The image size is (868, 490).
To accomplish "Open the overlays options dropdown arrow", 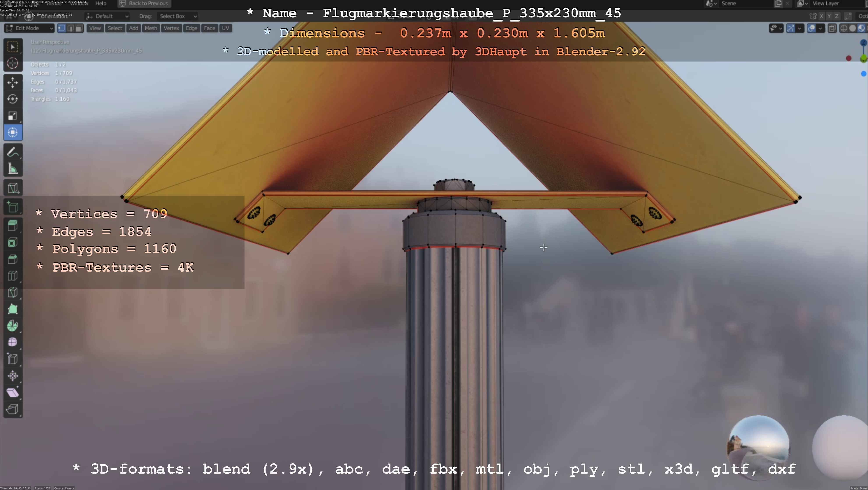I will pyautogui.click(x=820, y=28).
